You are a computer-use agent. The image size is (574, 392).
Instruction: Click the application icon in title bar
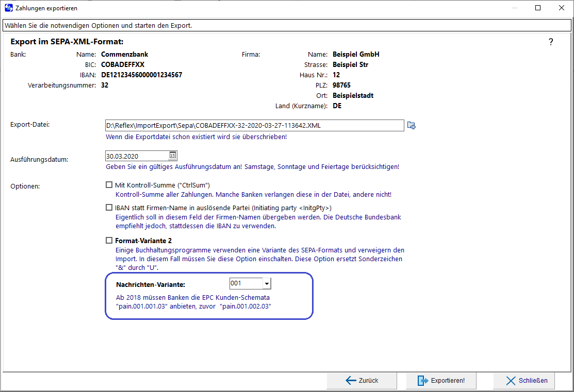tap(8, 8)
